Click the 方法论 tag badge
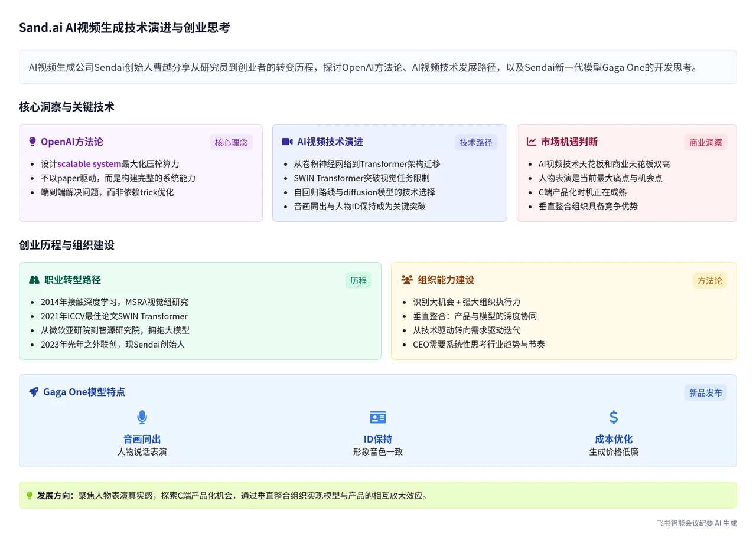Image resolution: width=756 pixels, height=537 pixels. [709, 280]
